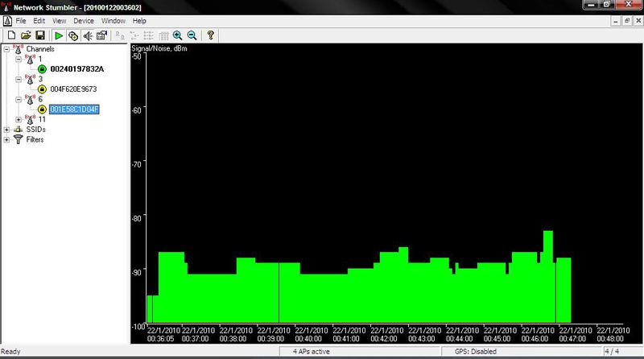Collapse channel 1 node

pyautogui.click(x=19, y=59)
